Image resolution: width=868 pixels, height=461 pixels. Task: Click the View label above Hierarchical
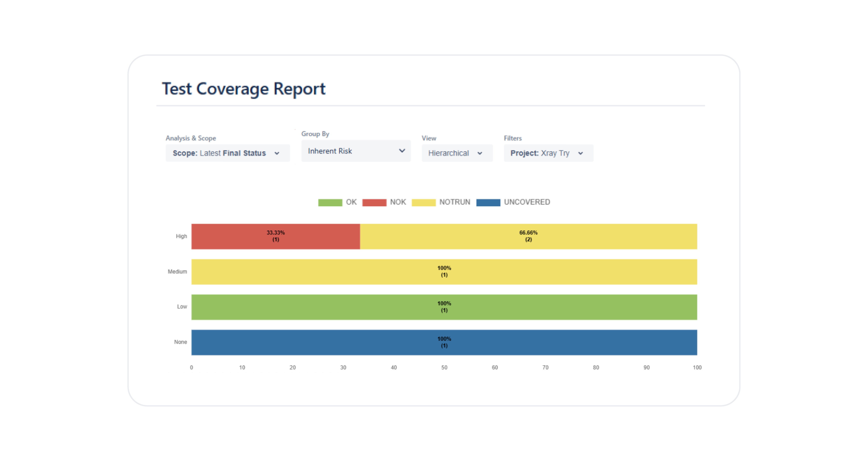point(429,138)
